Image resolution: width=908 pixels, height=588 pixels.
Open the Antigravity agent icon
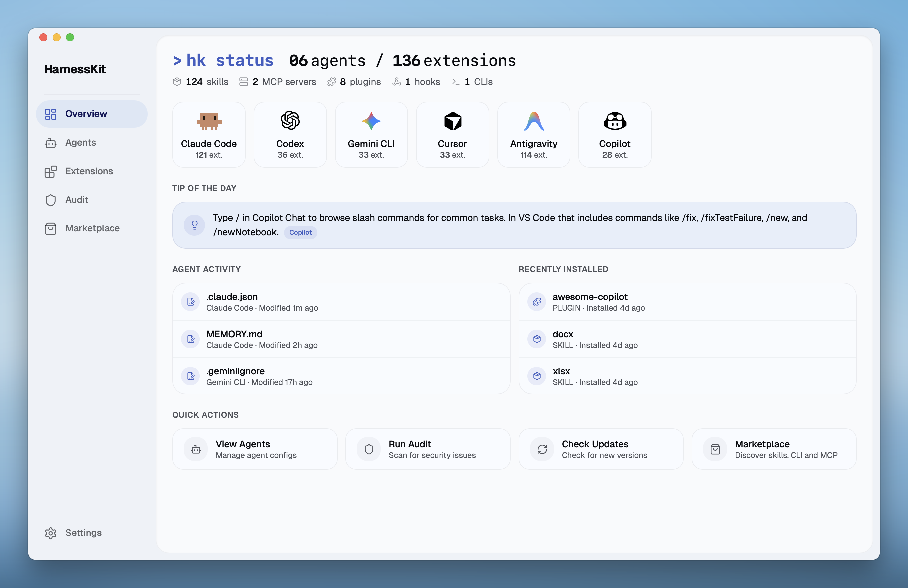533,121
